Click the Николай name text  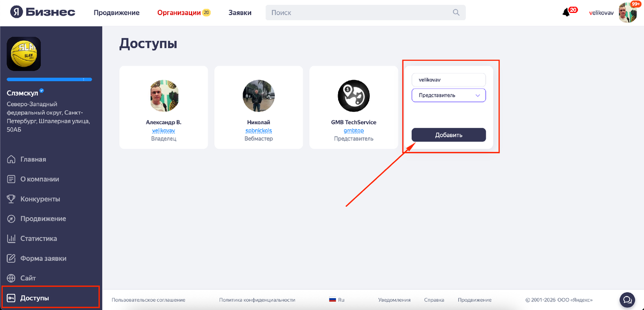(x=259, y=122)
